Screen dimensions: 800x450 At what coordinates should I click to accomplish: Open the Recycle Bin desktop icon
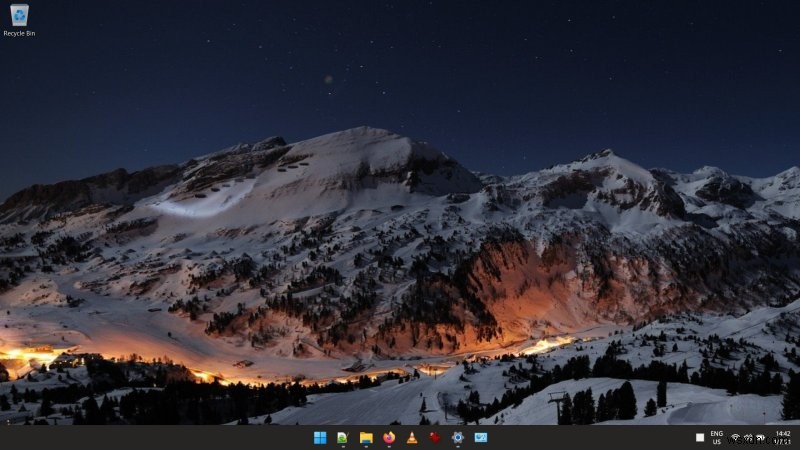(19, 20)
